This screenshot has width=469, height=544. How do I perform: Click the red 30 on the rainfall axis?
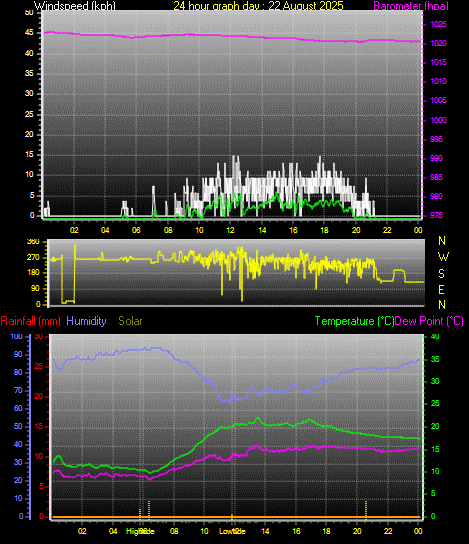click(x=39, y=337)
